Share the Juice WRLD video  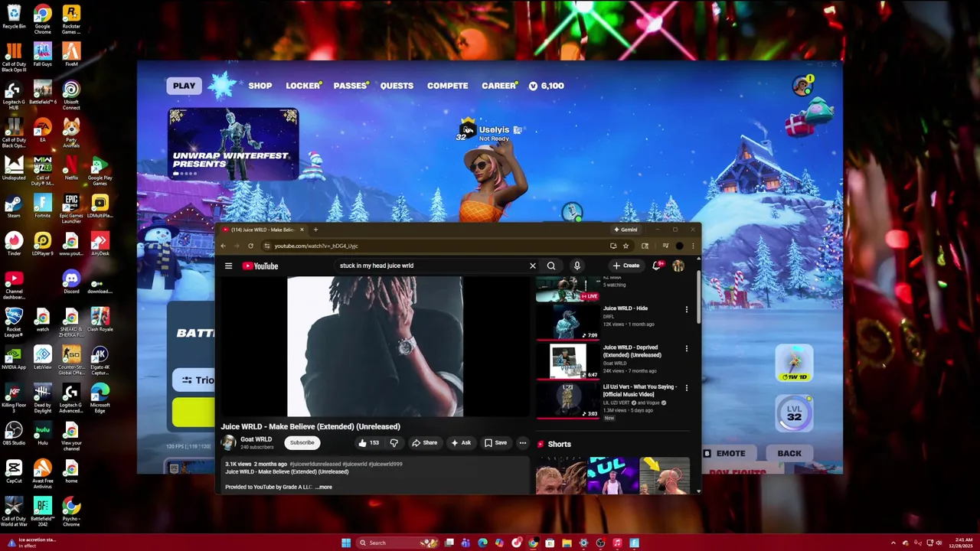[x=425, y=442]
